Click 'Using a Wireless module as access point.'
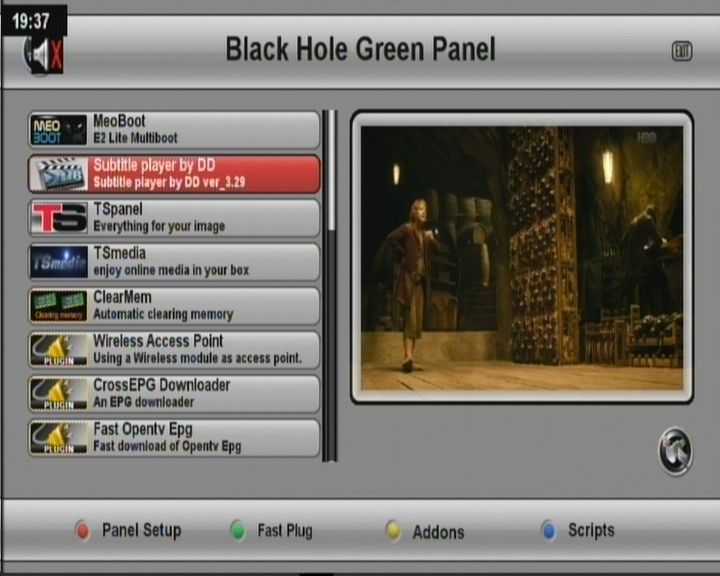Image resolution: width=720 pixels, height=576 pixels. pyautogui.click(x=197, y=358)
